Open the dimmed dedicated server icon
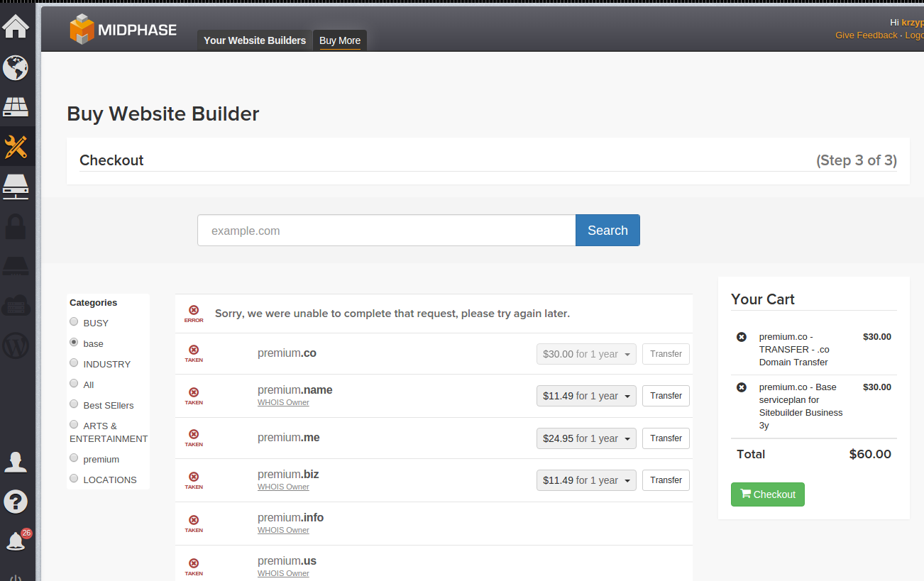 16,267
